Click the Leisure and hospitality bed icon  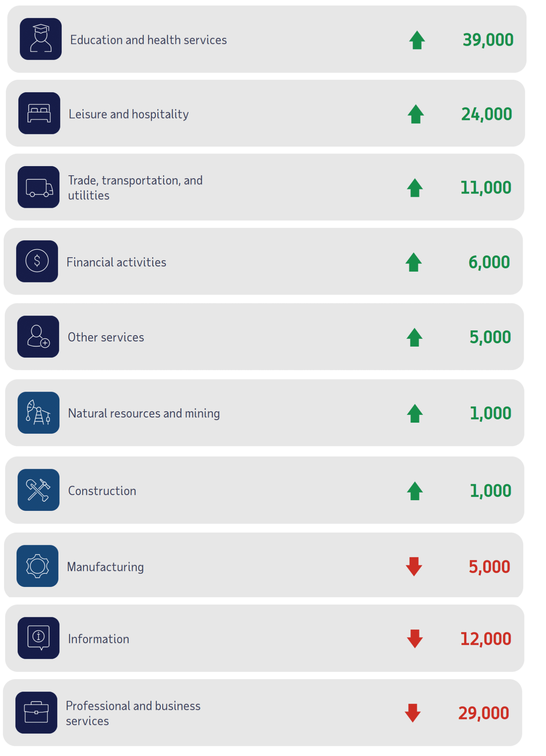(x=39, y=113)
